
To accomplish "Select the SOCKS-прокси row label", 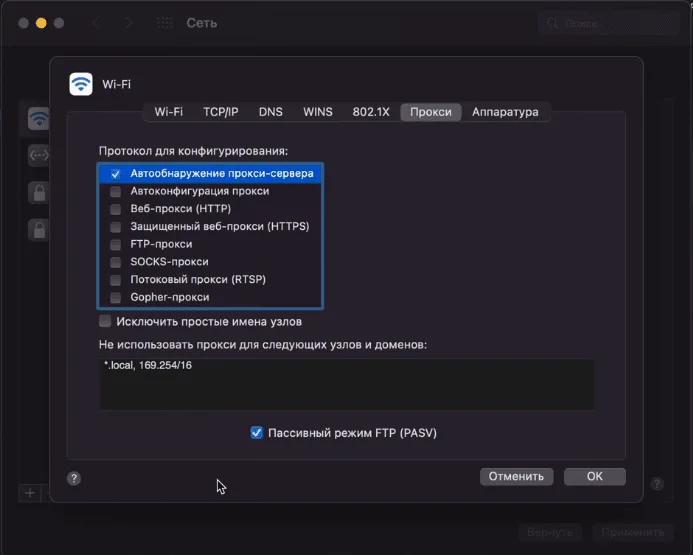I will 169,262.
